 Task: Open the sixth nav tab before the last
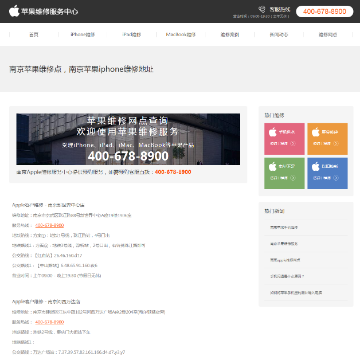click(279, 35)
